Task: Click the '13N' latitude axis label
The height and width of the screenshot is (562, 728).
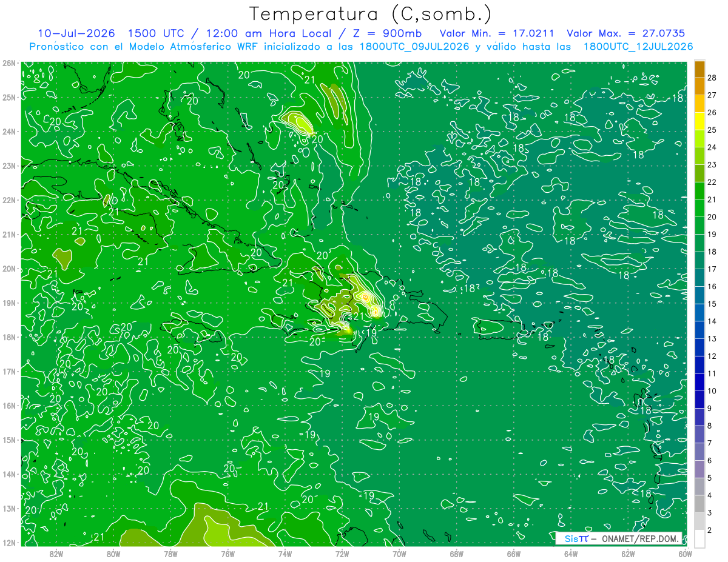Action: 8,508
